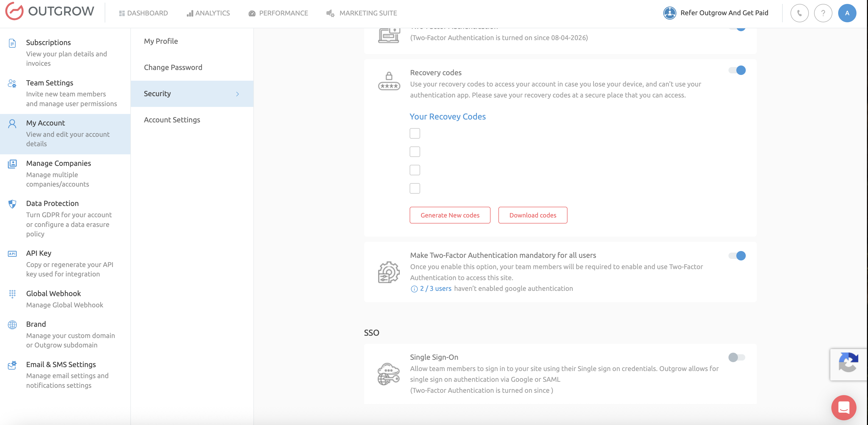868x425 pixels.
Task: Open Data Protection shield item
Action: click(x=52, y=203)
